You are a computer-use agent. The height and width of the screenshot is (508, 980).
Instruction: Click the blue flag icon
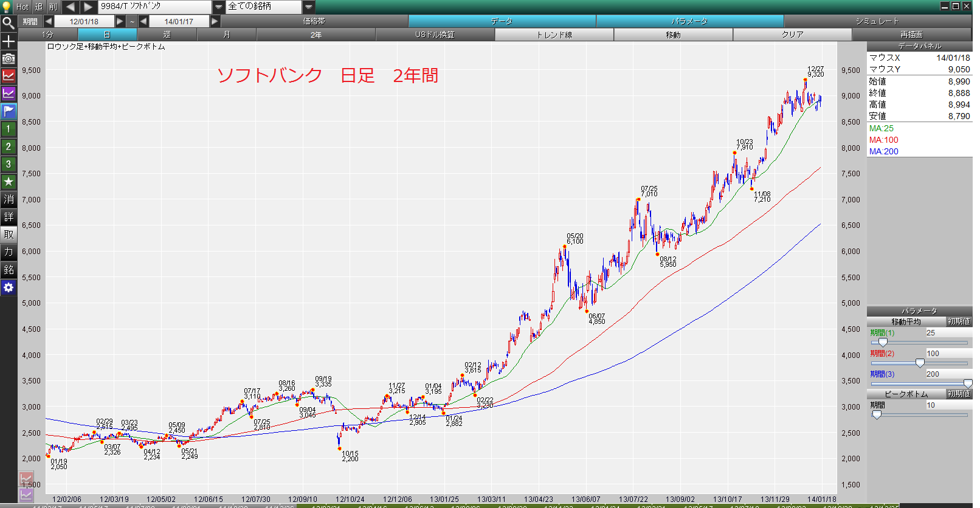(x=9, y=111)
